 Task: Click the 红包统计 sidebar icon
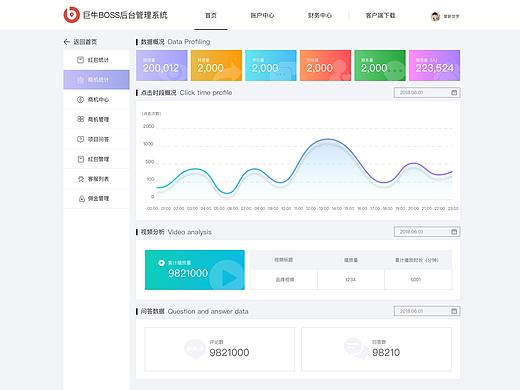click(80, 60)
